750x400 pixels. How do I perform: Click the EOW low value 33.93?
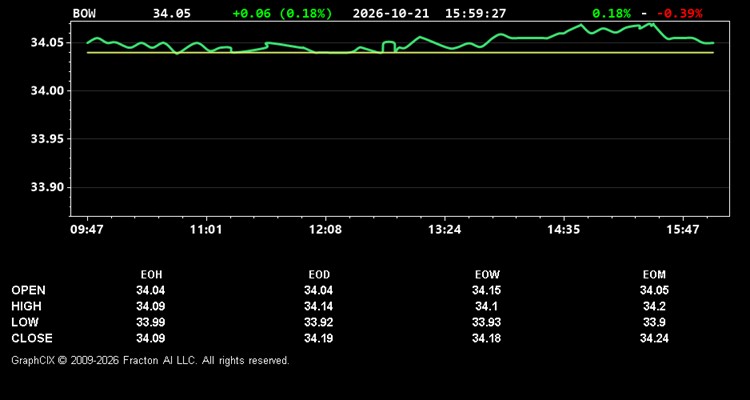tap(486, 322)
